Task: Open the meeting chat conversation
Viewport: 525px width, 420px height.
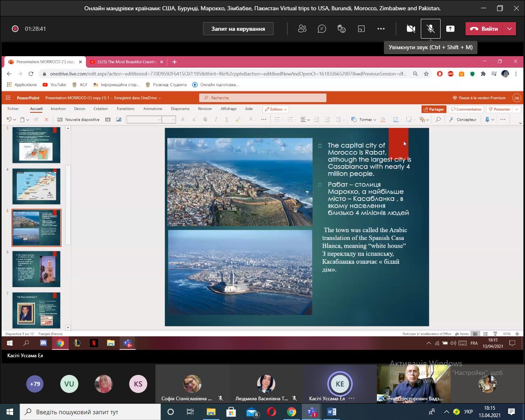Action: click(x=322, y=29)
